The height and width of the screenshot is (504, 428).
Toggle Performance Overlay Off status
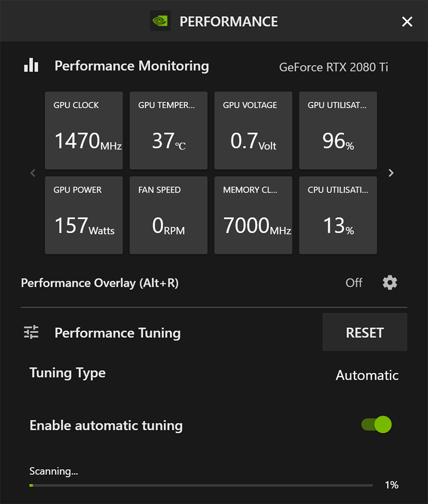[x=353, y=283]
